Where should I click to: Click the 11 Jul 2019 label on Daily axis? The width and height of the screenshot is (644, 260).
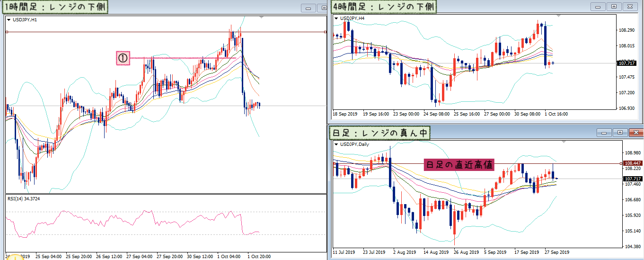[x=344, y=252]
